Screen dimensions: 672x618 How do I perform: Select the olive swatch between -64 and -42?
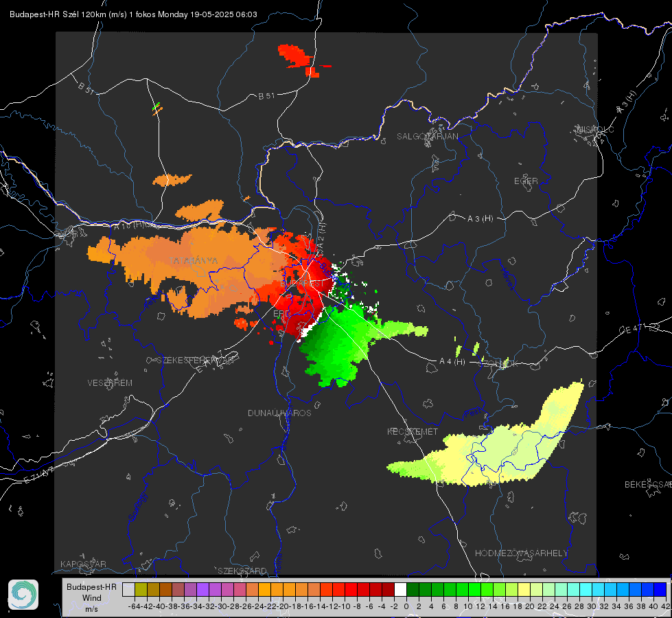click(x=141, y=590)
